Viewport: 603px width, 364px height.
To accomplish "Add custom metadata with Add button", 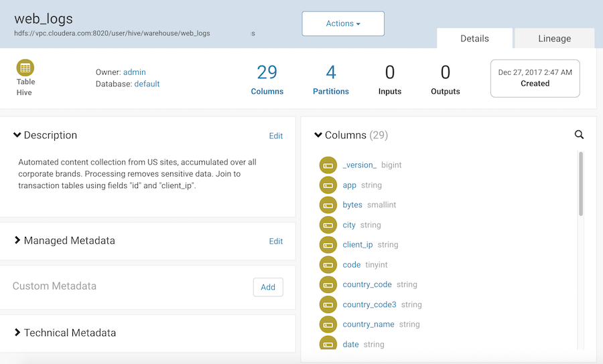I will click(268, 287).
